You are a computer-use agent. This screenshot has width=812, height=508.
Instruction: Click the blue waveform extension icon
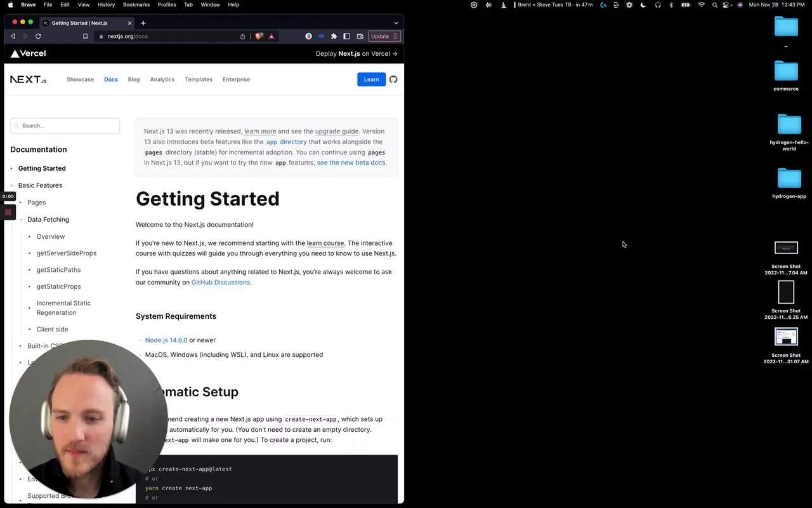[x=321, y=36]
